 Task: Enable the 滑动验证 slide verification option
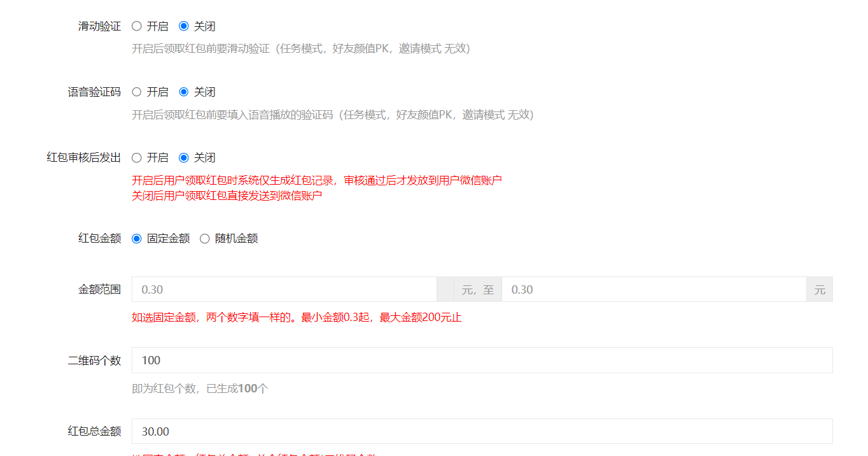pos(136,26)
